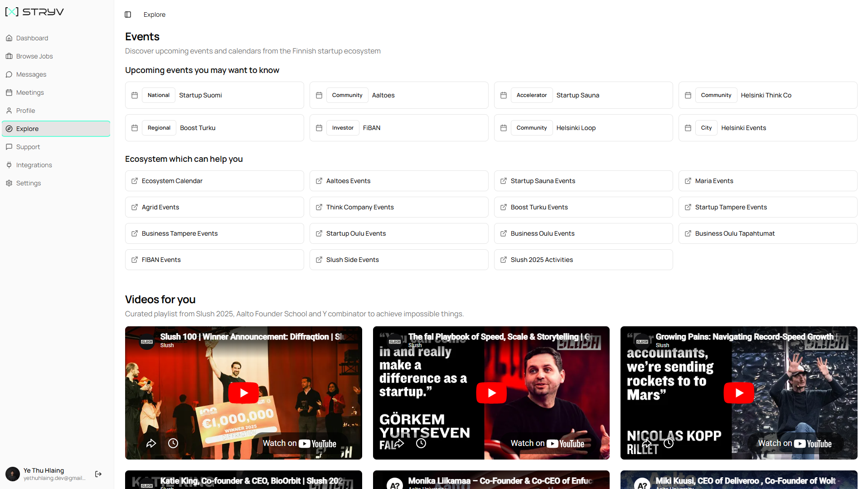Screen dimensions: 868x489
Task: Open Monika Liikamaa video thumbnail
Action: [491, 479]
